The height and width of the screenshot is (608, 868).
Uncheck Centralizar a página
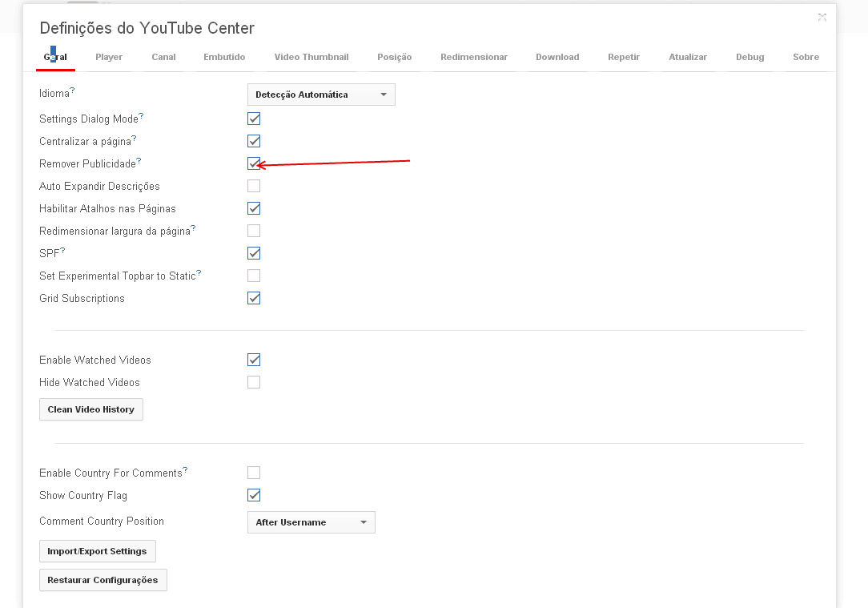point(254,141)
